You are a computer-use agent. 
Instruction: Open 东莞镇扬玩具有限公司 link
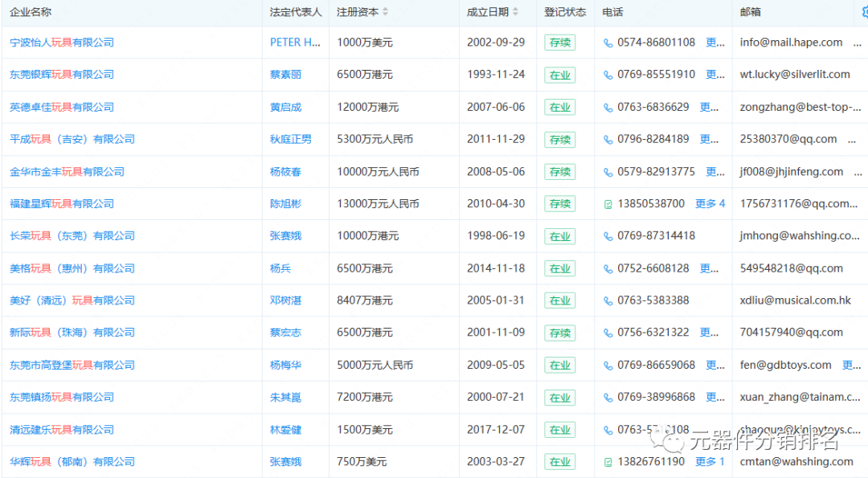point(62,398)
